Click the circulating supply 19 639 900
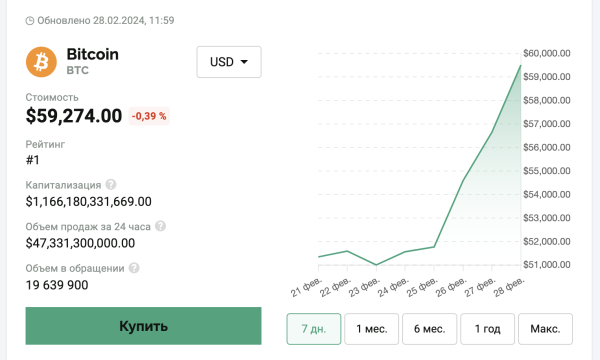 (x=57, y=285)
